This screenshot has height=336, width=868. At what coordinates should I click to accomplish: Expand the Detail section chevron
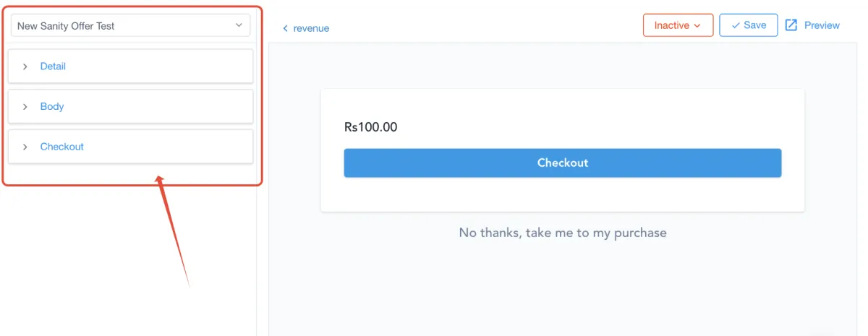click(25, 66)
